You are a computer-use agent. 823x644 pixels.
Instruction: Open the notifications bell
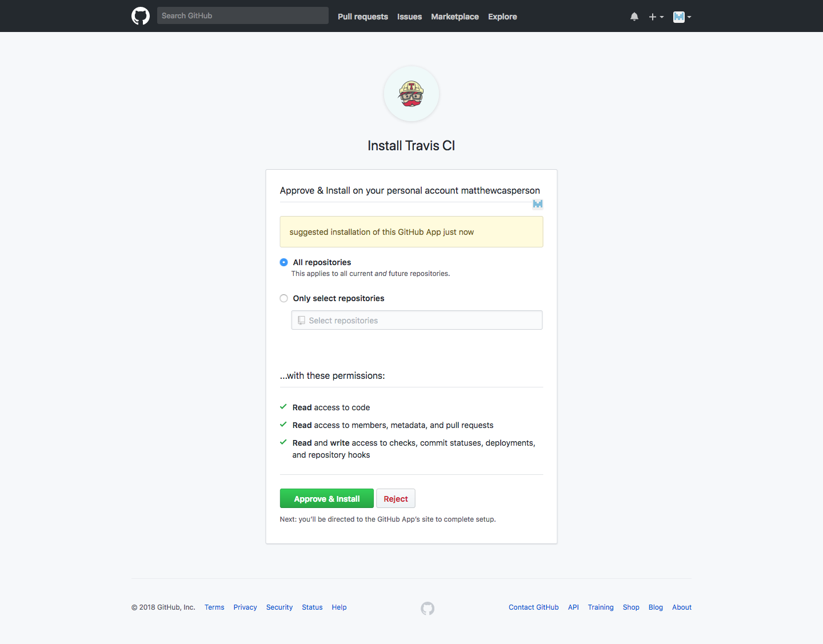pyautogui.click(x=634, y=17)
